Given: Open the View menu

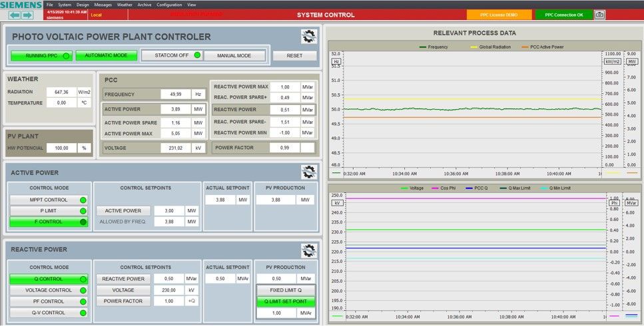Looking at the screenshot, I should (x=191, y=5).
